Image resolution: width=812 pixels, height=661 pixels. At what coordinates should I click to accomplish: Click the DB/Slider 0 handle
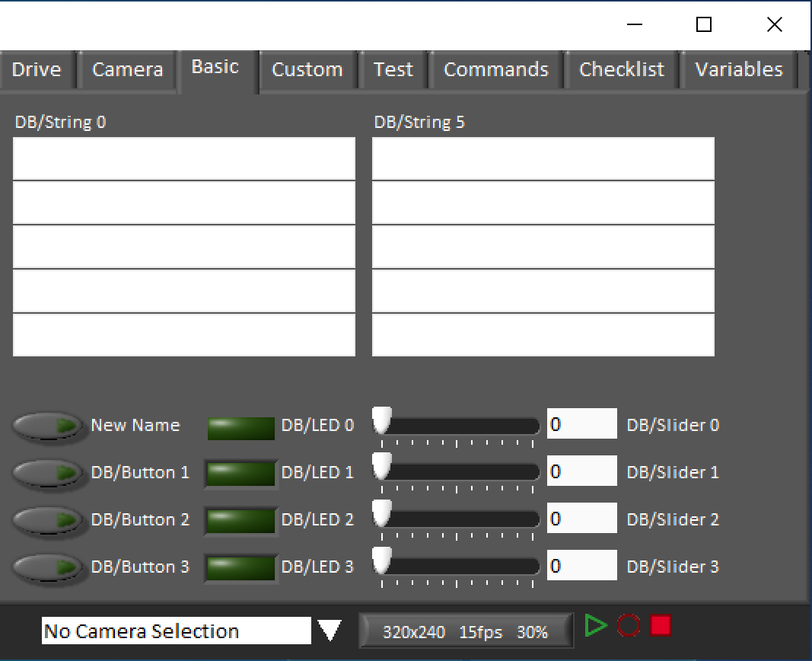pyautogui.click(x=382, y=420)
